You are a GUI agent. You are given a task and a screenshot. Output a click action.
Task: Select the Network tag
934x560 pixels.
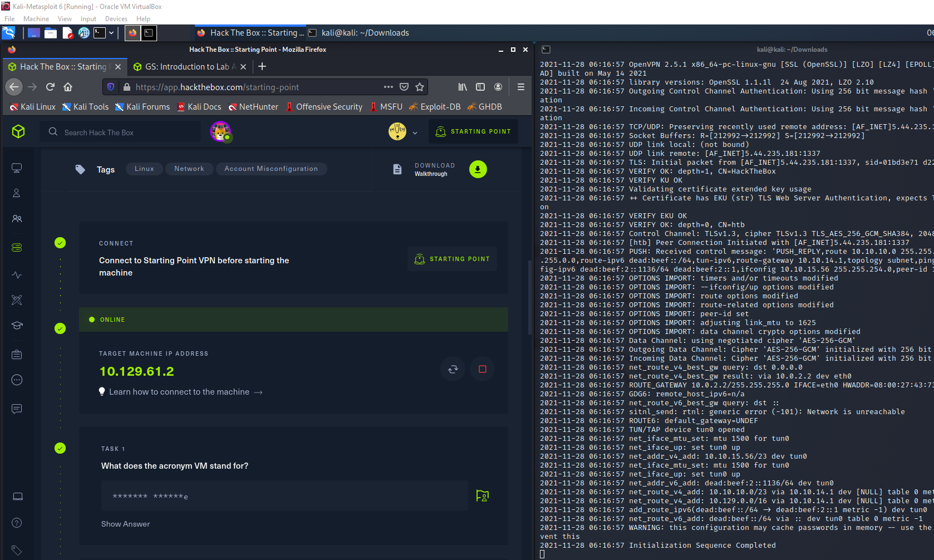[x=189, y=169]
